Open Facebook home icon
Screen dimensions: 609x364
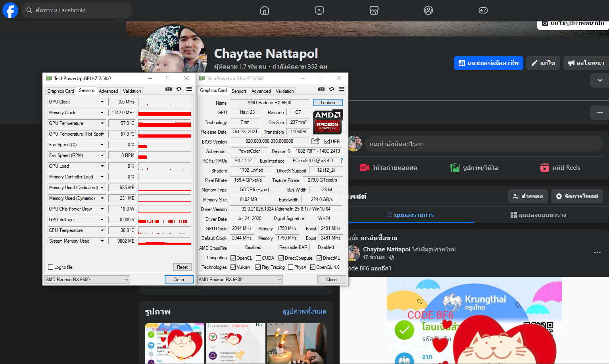click(265, 10)
